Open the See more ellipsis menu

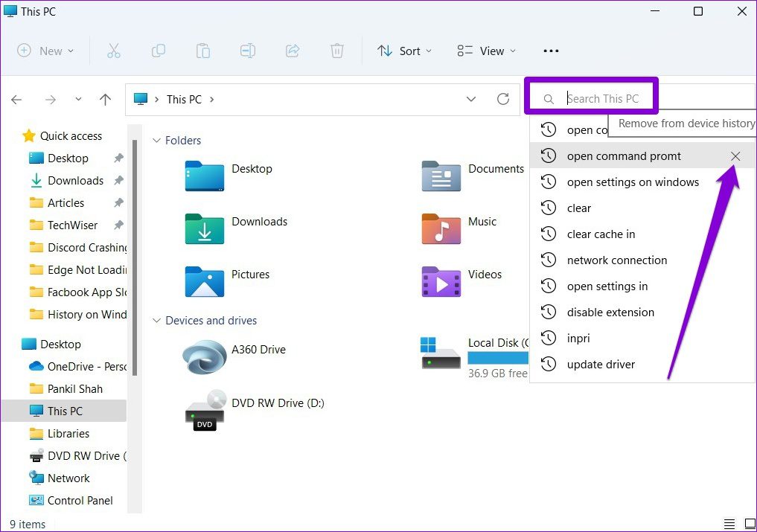tap(551, 51)
